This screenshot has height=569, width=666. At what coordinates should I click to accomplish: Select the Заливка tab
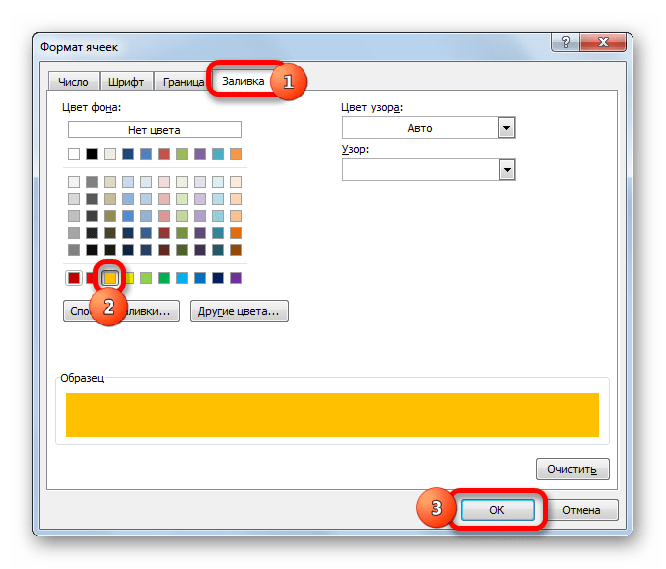[242, 82]
